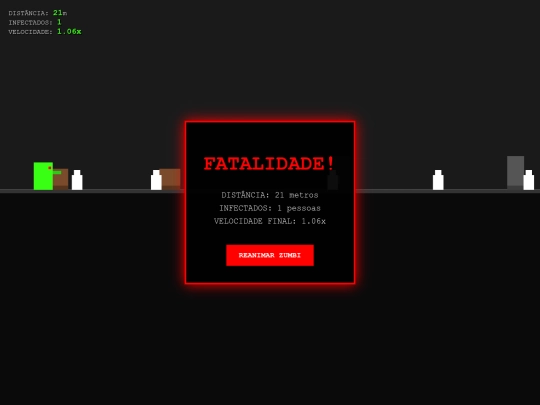Click the text "INFECTADOS: 1 pessoas"
This screenshot has height=405, width=540.
(270, 208)
